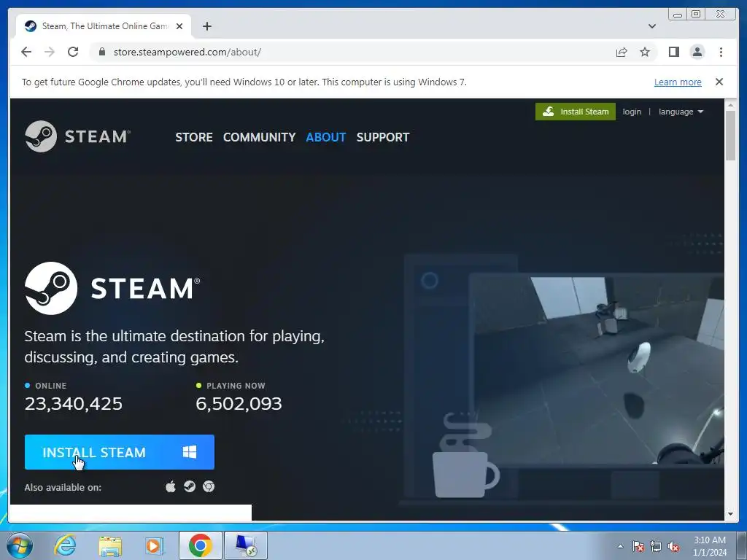Image resolution: width=747 pixels, height=560 pixels.
Task: Bookmark this tab with the star icon
Action: coord(645,52)
